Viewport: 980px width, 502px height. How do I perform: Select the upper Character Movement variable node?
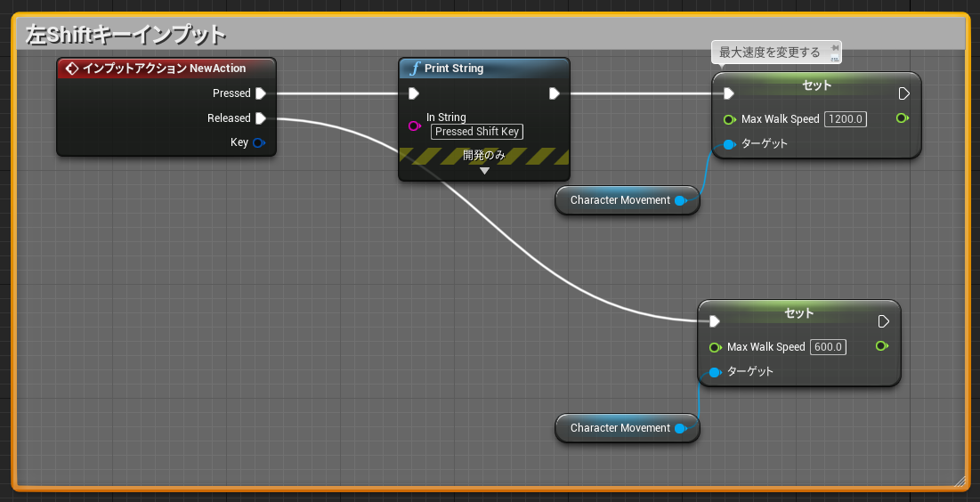627,200
